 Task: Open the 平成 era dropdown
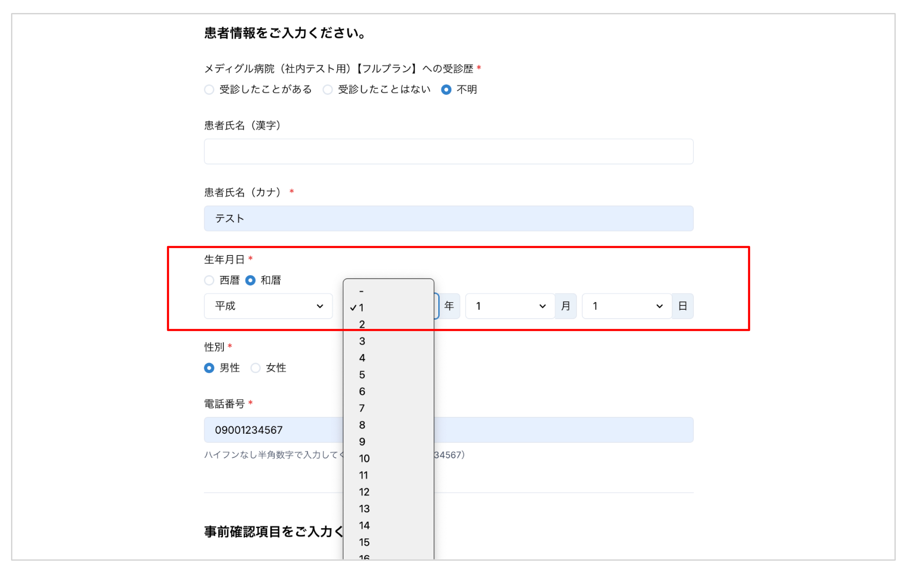tap(268, 306)
